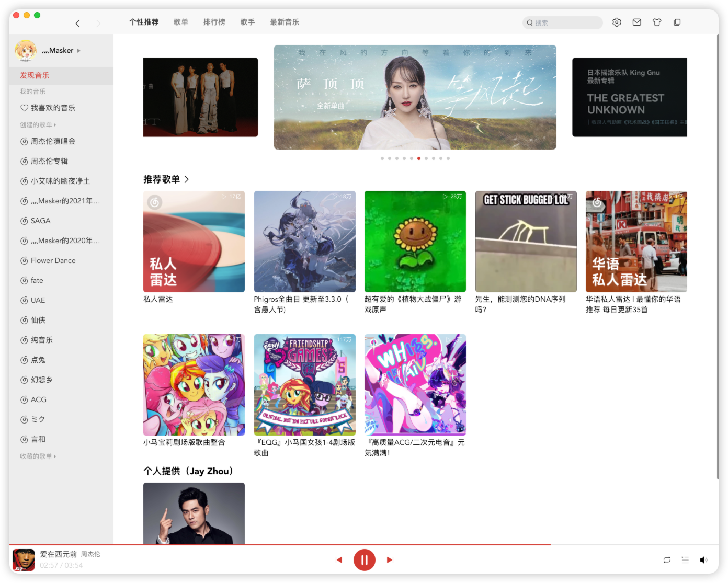
Task: Open the 小艾咪的幽夜净土 playlist
Action: tap(61, 181)
